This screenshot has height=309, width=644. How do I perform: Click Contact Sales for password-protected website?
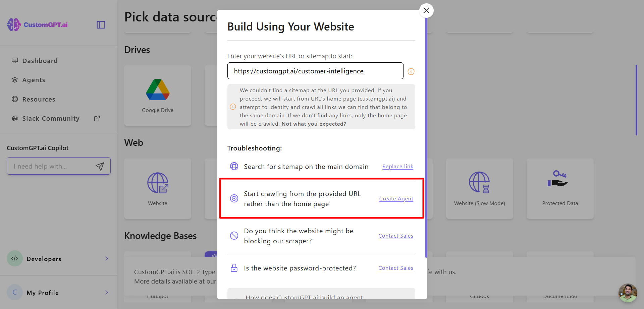click(396, 268)
